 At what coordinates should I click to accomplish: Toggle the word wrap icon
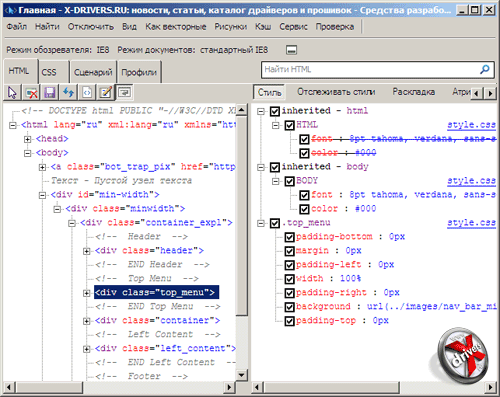coord(124,92)
